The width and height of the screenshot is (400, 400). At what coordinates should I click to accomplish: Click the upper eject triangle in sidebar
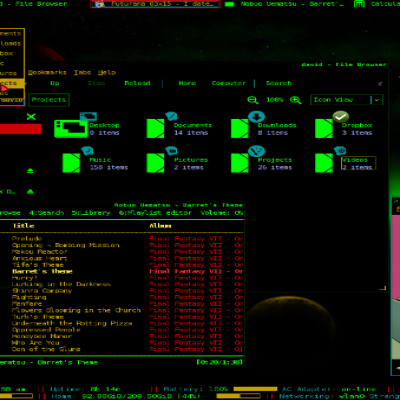click(30, 171)
